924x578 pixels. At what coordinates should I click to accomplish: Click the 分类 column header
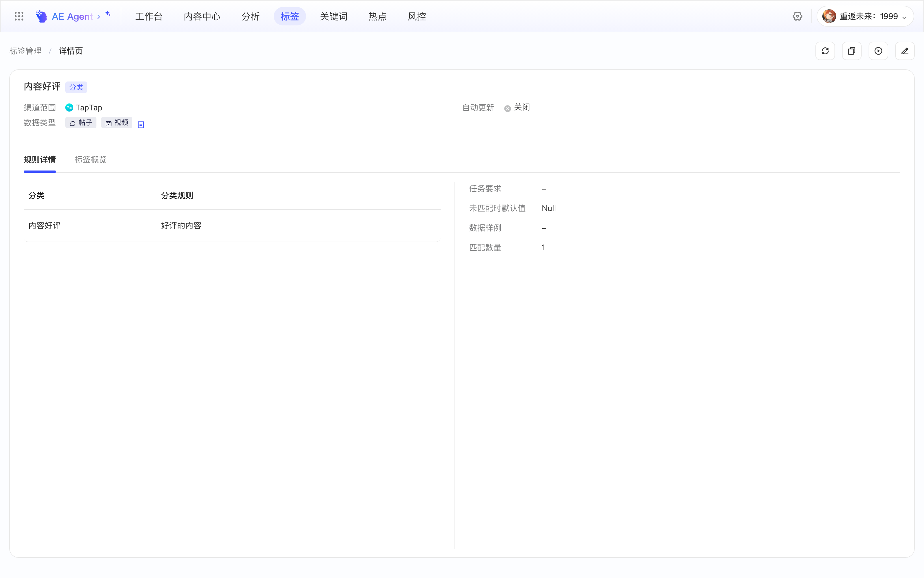[36, 195]
